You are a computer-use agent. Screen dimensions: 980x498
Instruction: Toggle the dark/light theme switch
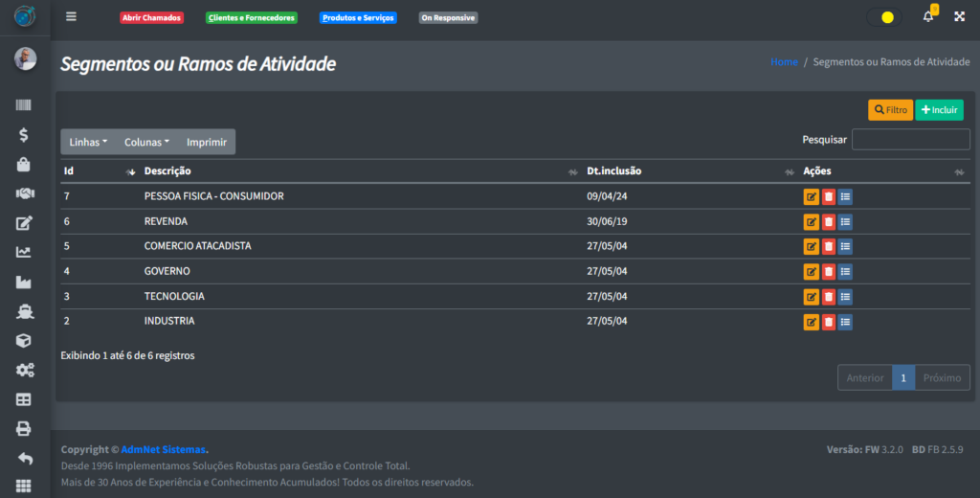883,17
